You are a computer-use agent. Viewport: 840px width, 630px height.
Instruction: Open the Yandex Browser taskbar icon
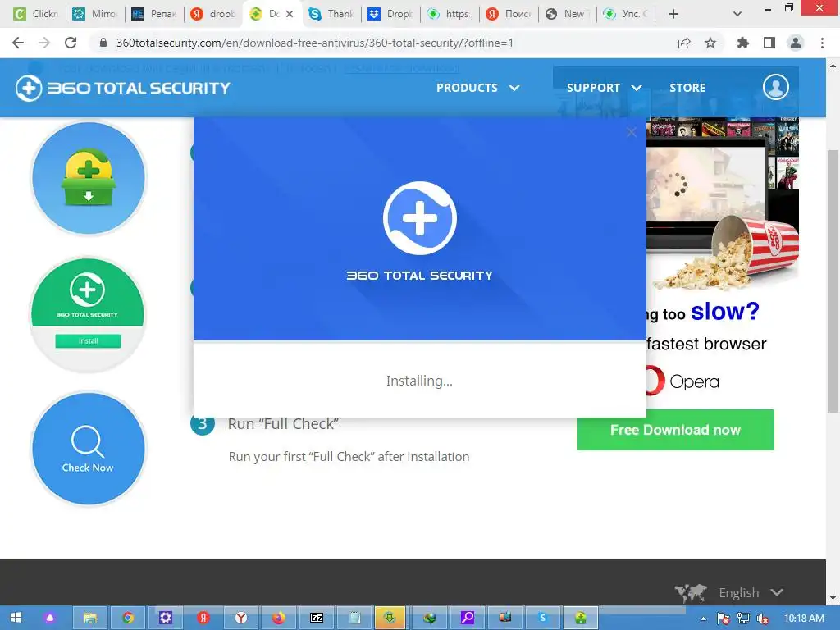[x=240, y=619]
